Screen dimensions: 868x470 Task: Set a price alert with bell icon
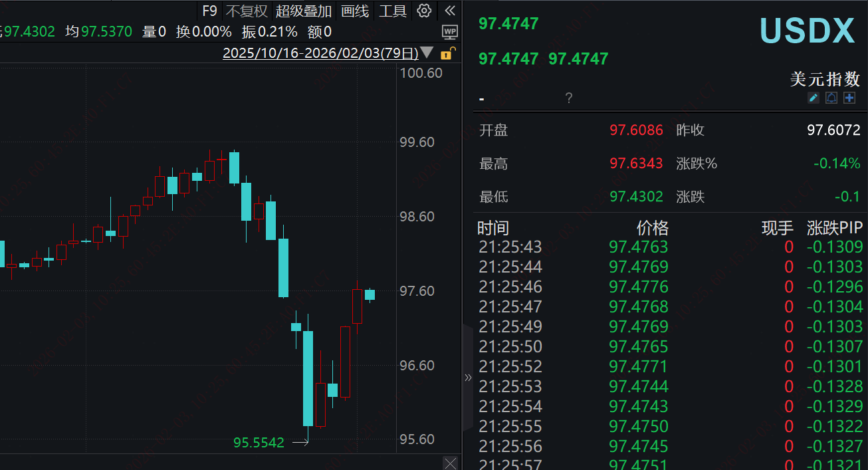click(831, 98)
